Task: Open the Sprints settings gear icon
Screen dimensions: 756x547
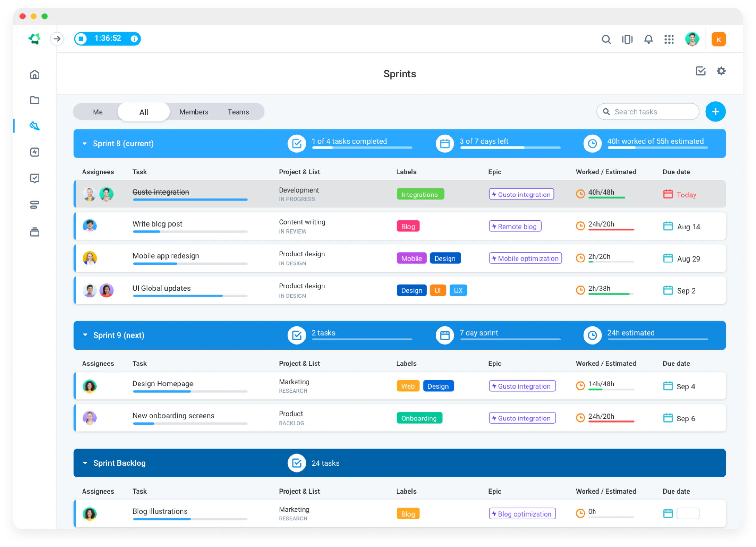Action: coord(721,71)
